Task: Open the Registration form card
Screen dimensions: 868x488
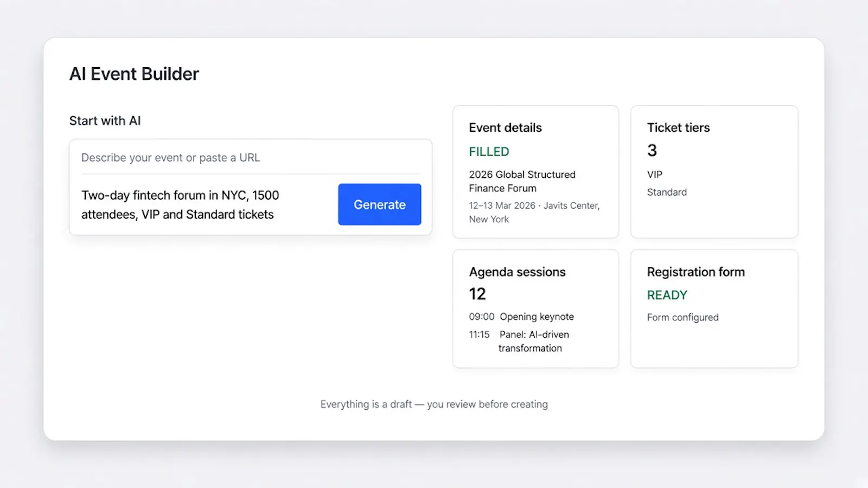Action: [x=714, y=309]
